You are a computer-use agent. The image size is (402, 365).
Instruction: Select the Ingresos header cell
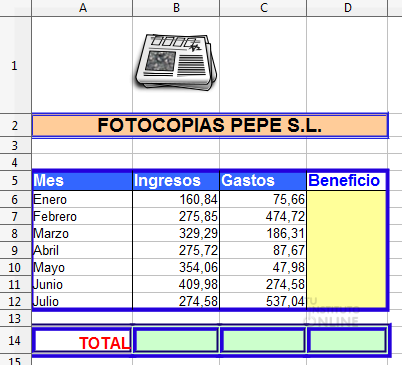pos(176,181)
